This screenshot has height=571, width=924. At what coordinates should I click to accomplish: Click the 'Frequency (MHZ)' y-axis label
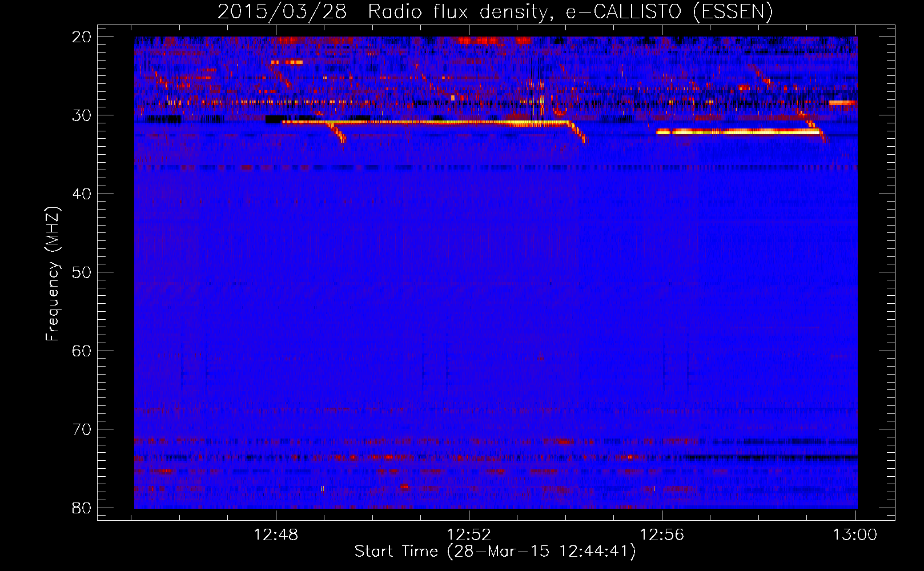[53, 274]
